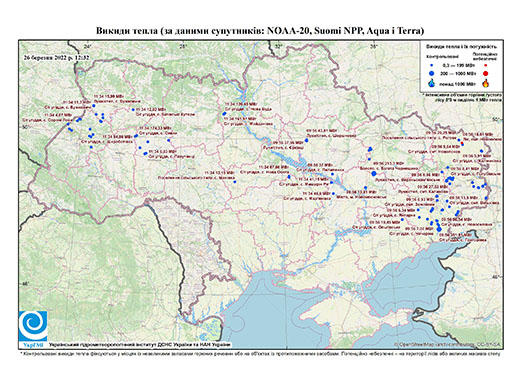Screen dimensions: 520x368
Task: Click the small red dot in legend
Action: (x=485, y=65)
